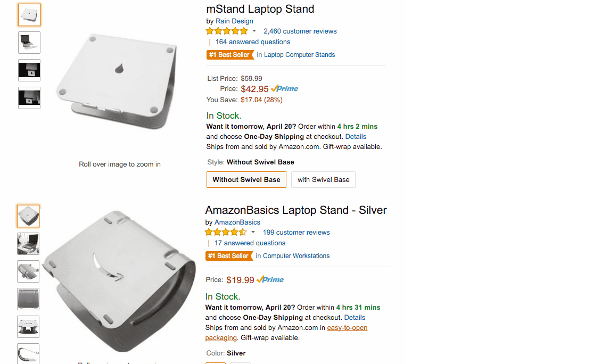Expand AmazonBasics star rating dropdown arrow
The width and height of the screenshot is (593, 364).
click(253, 232)
